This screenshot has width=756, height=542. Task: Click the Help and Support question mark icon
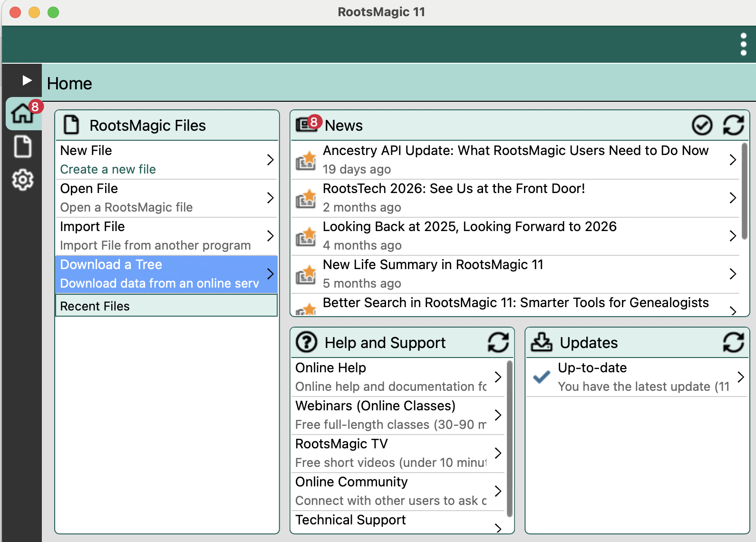click(x=307, y=342)
